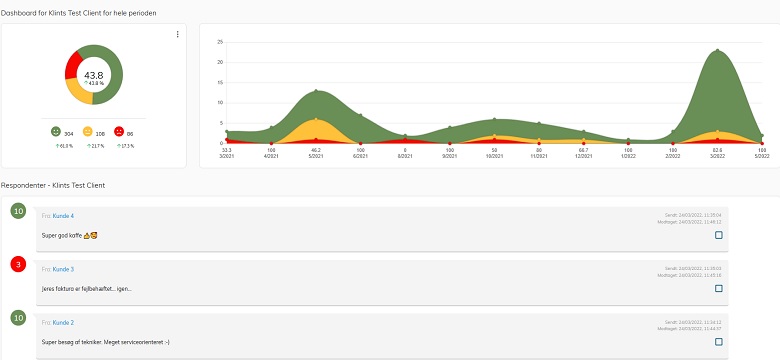This screenshot has height=360, width=780.
Task: Click the green data point above 6/2021
Action: [361, 115]
